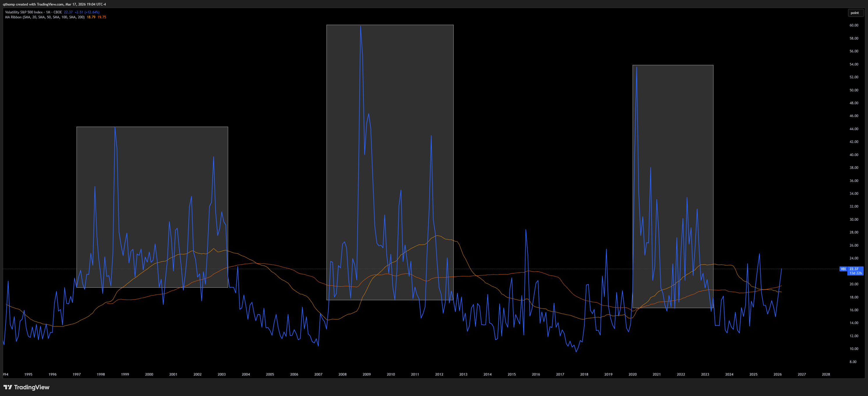Click the 40.00 price scale label

[x=854, y=155]
